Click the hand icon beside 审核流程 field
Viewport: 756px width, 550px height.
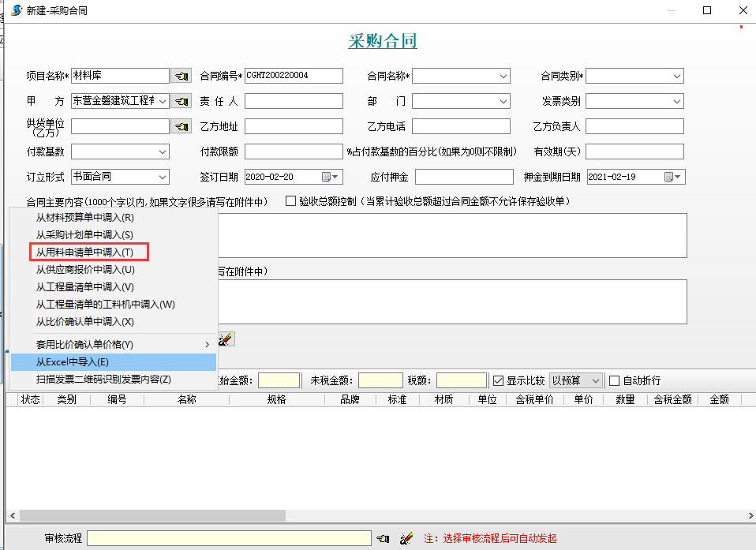tap(383, 538)
